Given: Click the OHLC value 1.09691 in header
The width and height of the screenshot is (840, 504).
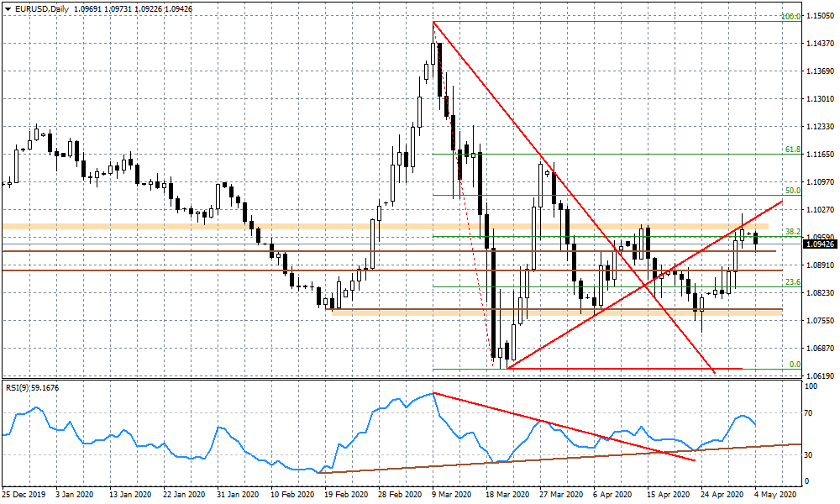Looking at the screenshot, I should pyautogui.click(x=87, y=9).
